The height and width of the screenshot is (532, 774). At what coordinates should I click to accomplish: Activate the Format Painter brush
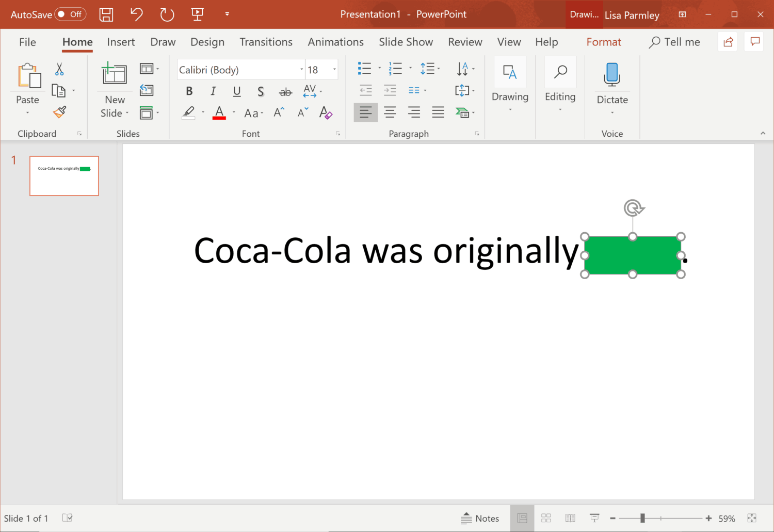(x=60, y=112)
